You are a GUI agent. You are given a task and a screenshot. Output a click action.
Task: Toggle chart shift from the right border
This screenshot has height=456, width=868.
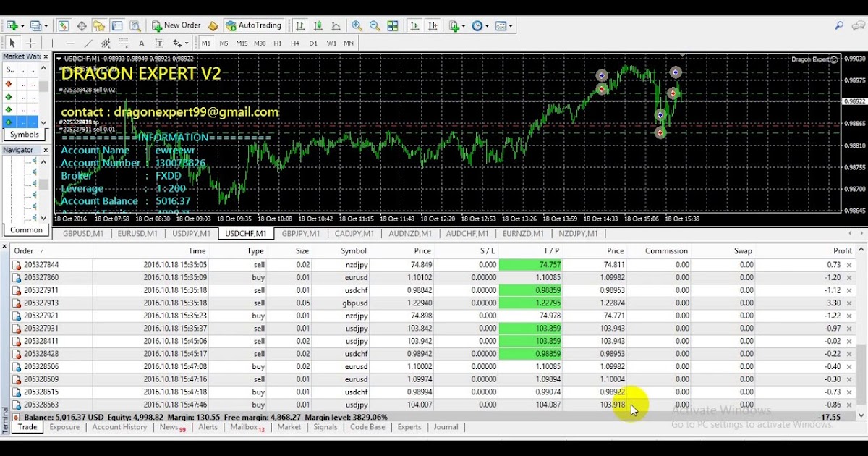433,25
